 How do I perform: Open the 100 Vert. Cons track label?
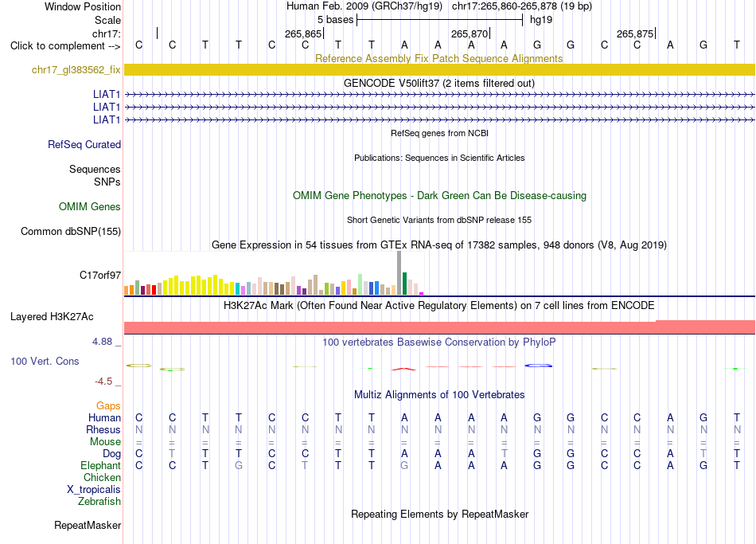tap(45, 361)
